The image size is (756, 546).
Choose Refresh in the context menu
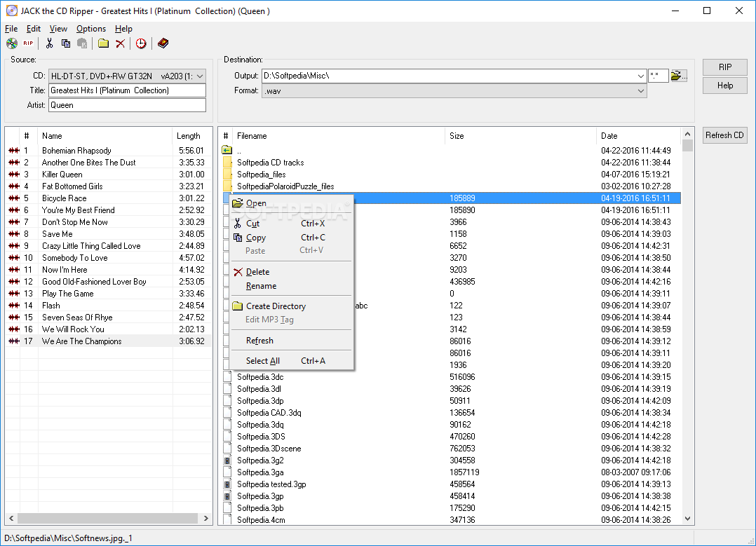click(x=292, y=341)
